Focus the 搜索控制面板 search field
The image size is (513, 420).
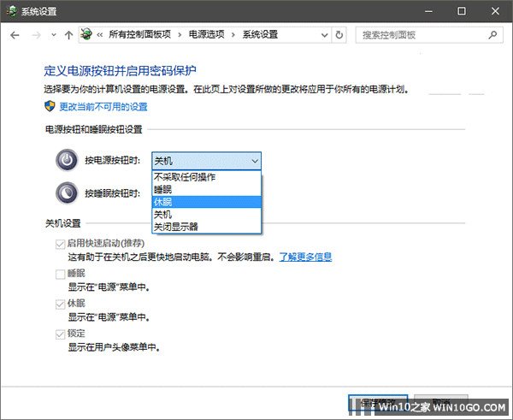tap(429, 35)
